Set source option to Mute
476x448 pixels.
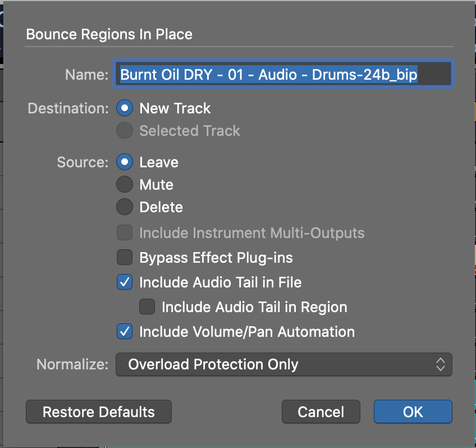(x=124, y=185)
